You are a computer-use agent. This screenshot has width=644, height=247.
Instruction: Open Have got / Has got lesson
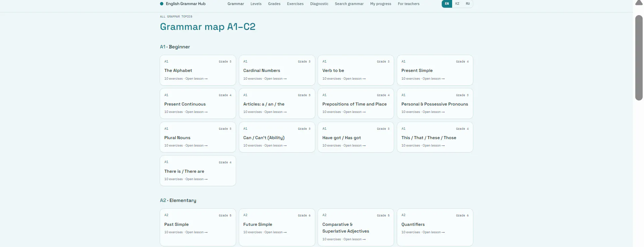(x=356, y=137)
